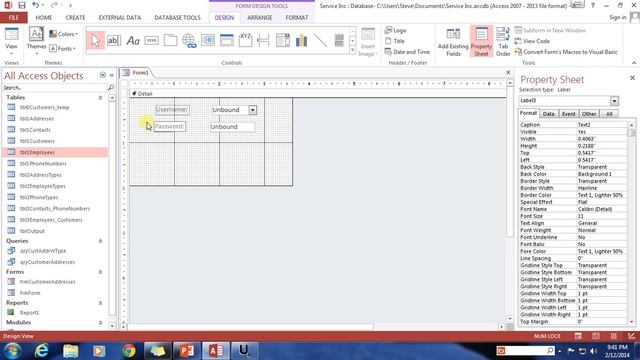Switch to All tab in Property Sheet

pyautogui.click(x=609, y=114)
